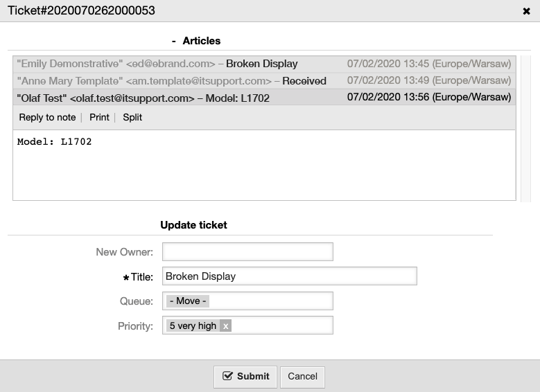
Task: Remove the '5 very high' priority tag
Action: (225, 326)
